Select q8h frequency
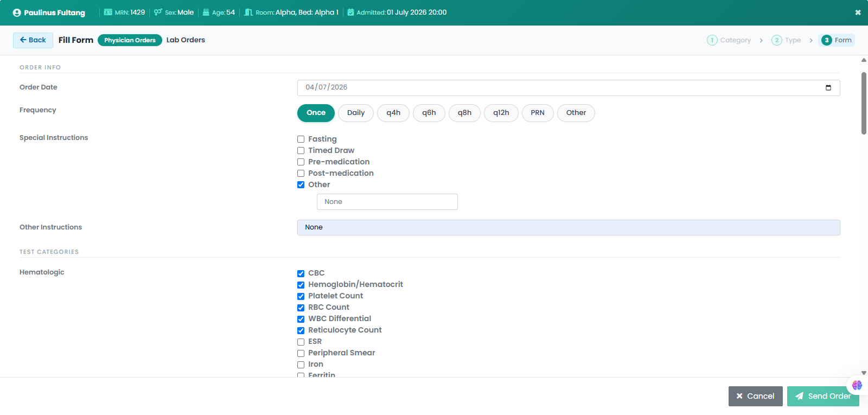868x415 pixels. 464,113
